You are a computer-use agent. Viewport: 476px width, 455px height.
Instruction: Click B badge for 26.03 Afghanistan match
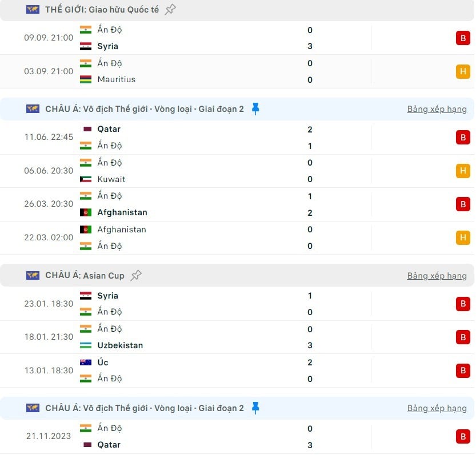[x=463, y=204]
